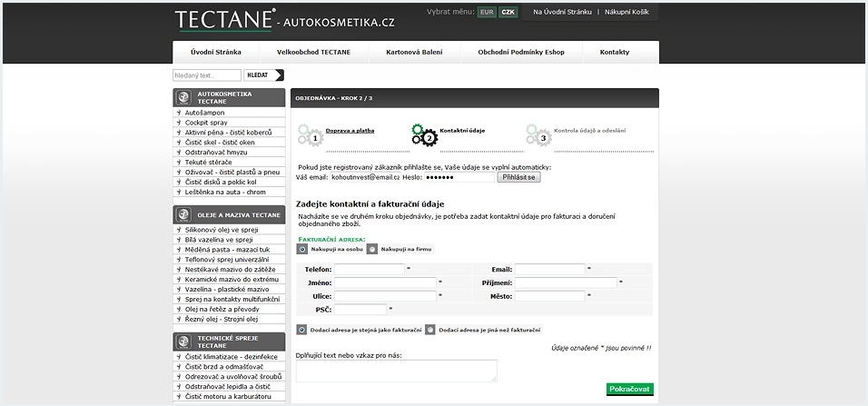Screen dimensions: 868x406
Task: Click the Oleje a maziva category icon
Action: click(182, 215)
